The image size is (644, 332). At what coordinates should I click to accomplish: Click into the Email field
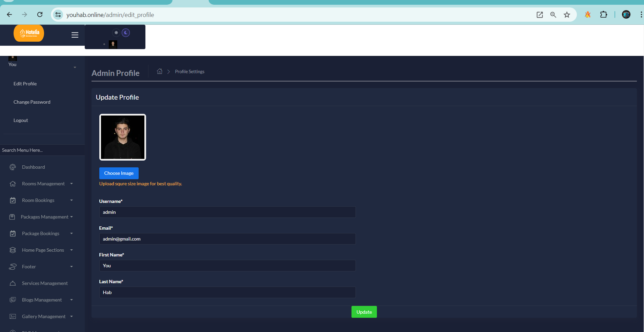tap(227, 239)
